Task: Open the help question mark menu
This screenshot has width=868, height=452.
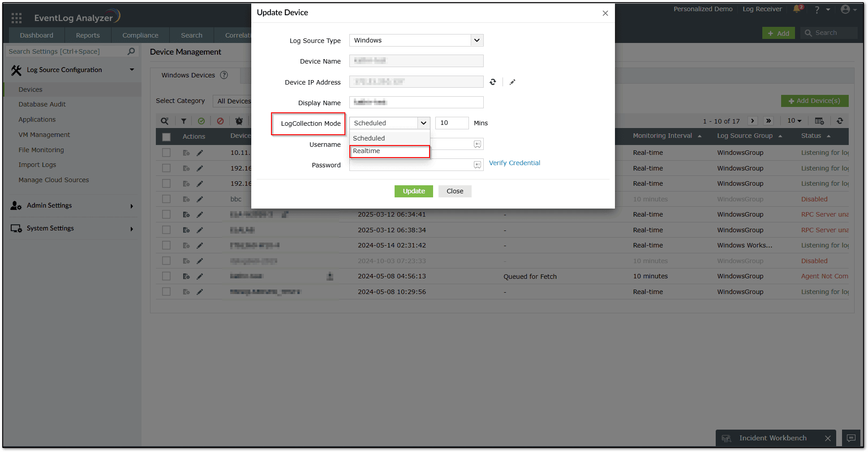Action: click(817, 9)
